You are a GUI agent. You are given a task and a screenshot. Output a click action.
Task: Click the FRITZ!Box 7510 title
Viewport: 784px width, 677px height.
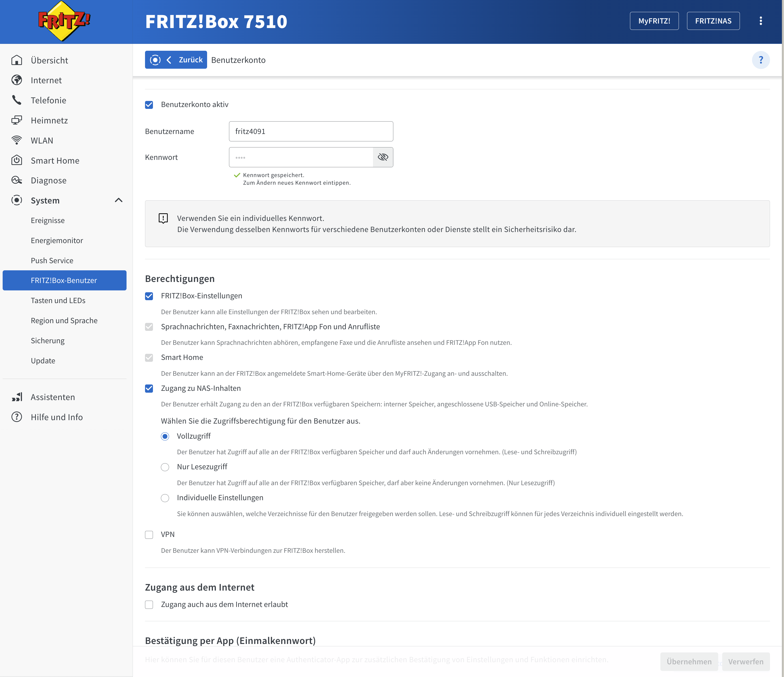216,22
